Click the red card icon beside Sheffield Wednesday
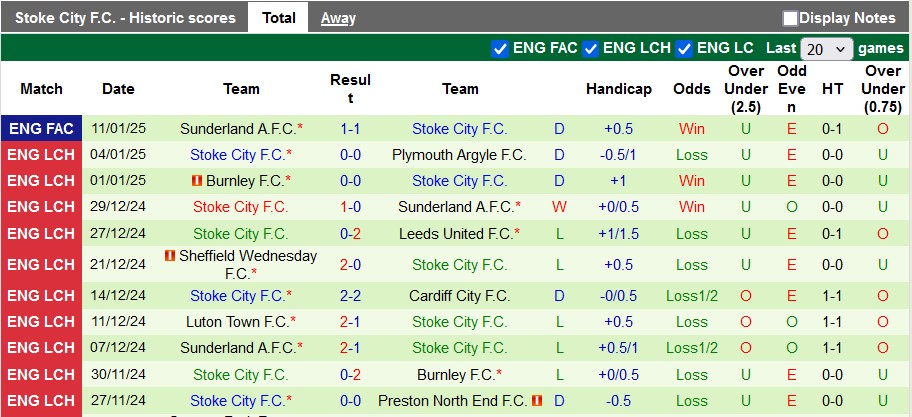The height and width of the screenshot is (417, 912). click(170, 256)
